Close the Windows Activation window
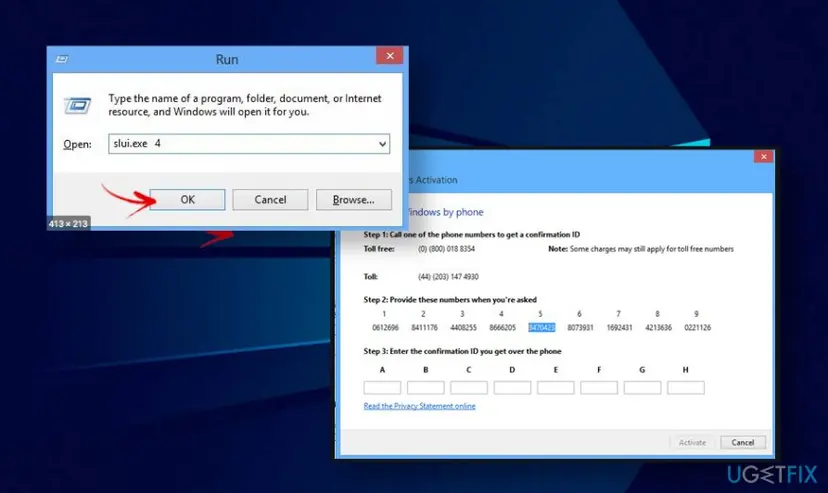This screenshot has height=493, width=828. tap(764, 156)
